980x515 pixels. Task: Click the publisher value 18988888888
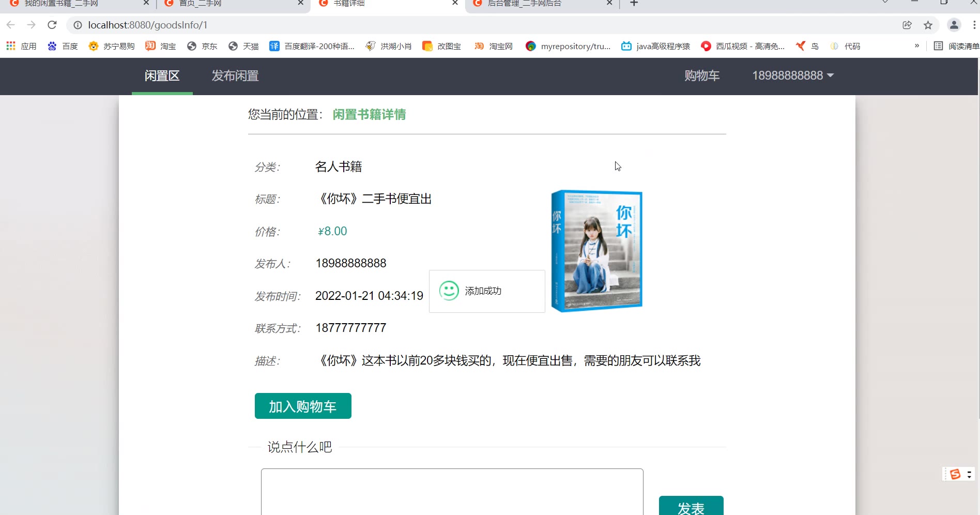coord(351,263)
